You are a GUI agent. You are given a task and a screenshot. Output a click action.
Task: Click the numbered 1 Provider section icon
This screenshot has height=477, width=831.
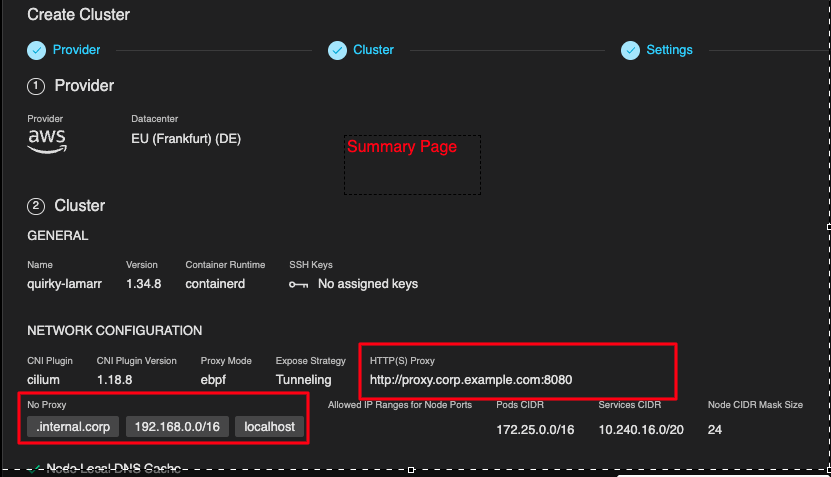tap(36, 86)
